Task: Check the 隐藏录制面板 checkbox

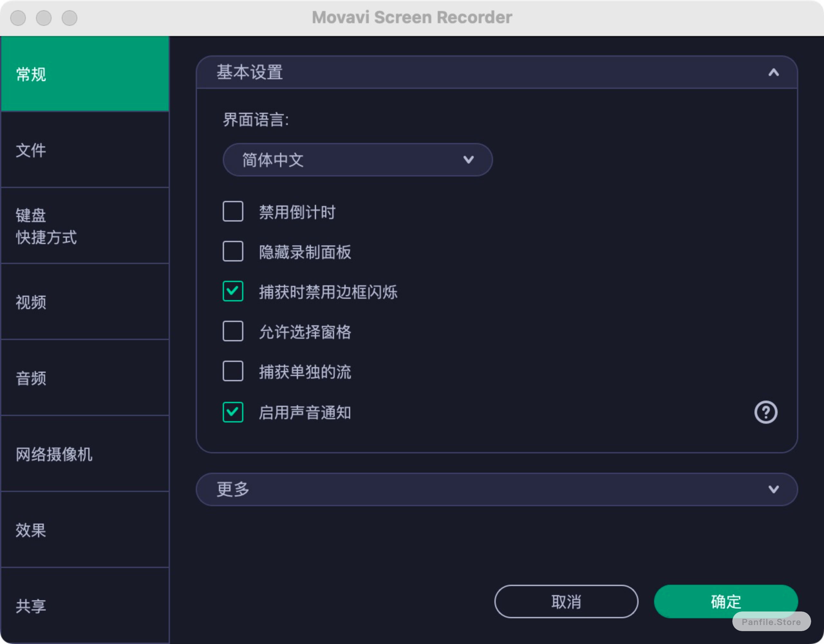Action: pyautogui.click(x=233, y=251)
